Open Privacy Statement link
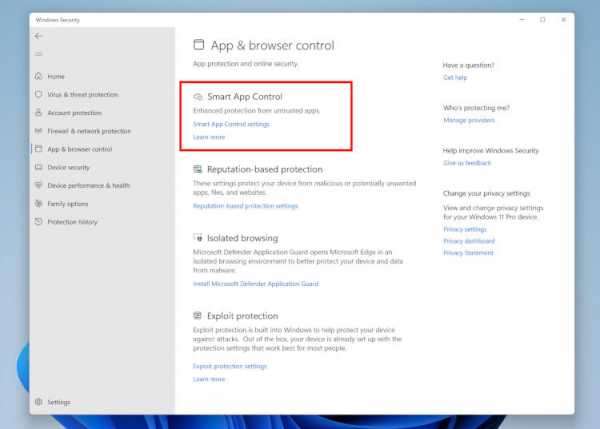This screenshot has height=429, width=600. click(468, 253)
